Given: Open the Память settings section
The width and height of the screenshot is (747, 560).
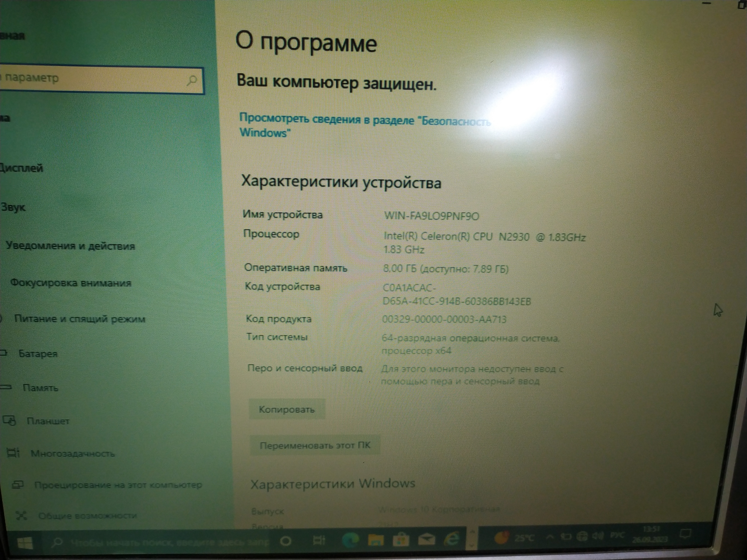Looking at the screenshot, I should coord(40,388).
